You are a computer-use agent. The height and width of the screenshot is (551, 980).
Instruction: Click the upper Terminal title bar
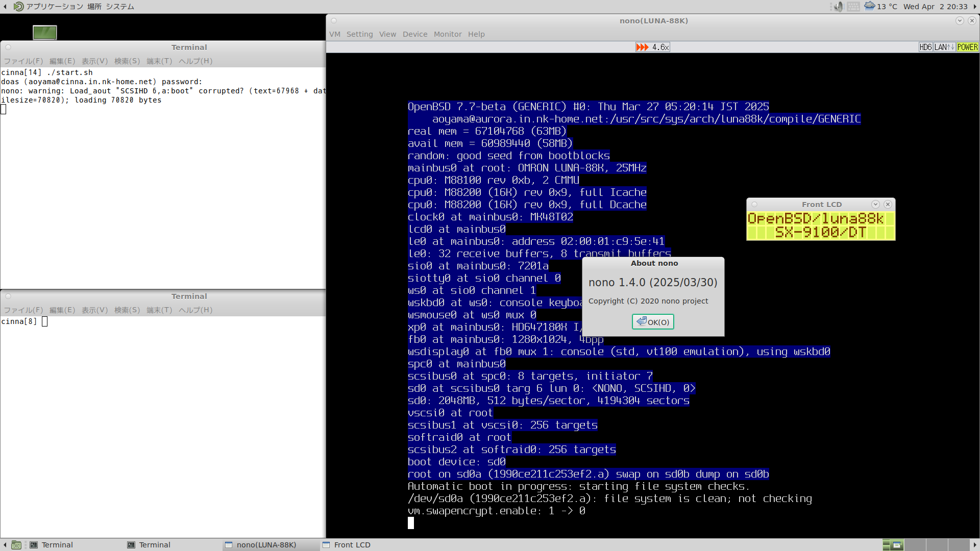(x=163, y=47)
